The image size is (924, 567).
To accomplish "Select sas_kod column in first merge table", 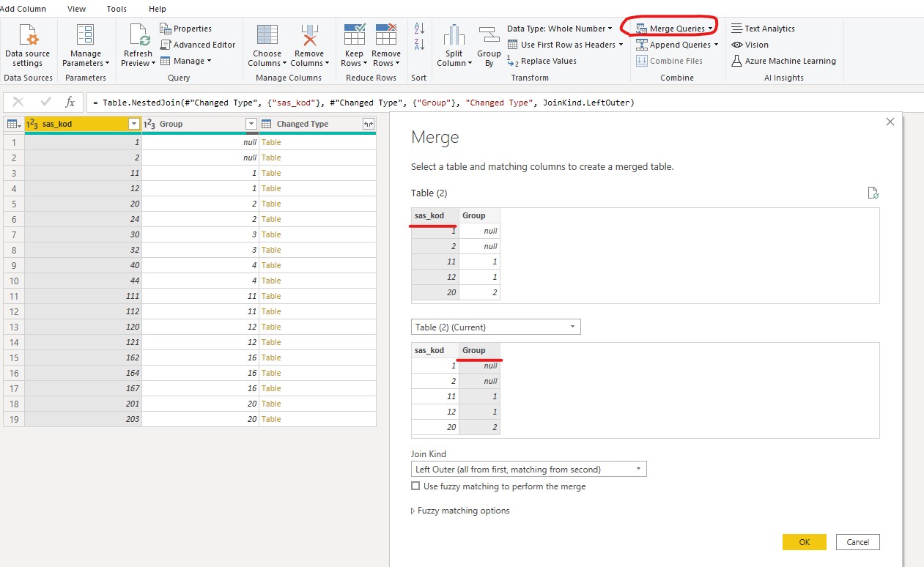I will click(435, 215).
